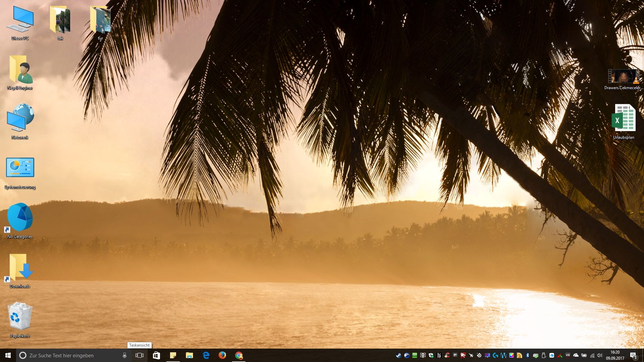
Task: Click the Cortana search text field
Action: point(67,355)
